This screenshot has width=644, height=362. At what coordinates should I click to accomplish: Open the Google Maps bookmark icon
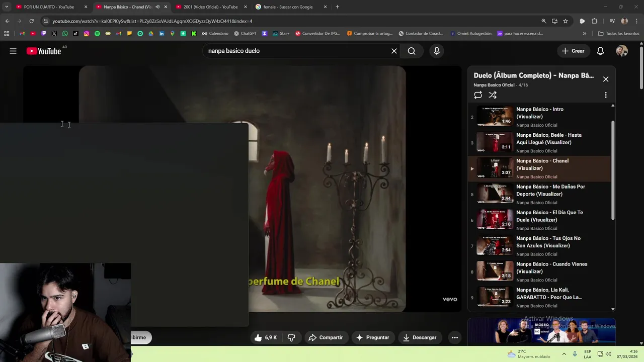[x=172, y=34]
